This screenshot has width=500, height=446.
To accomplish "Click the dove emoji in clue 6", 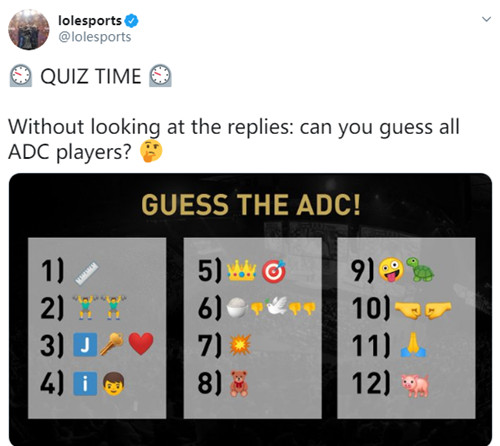I will (x=276, y=306).
